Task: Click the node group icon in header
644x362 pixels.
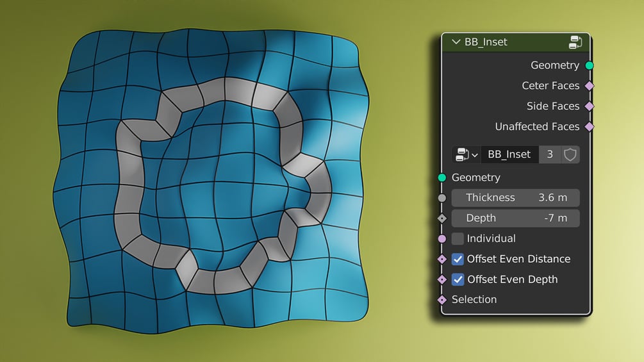Action: point(575,42)
